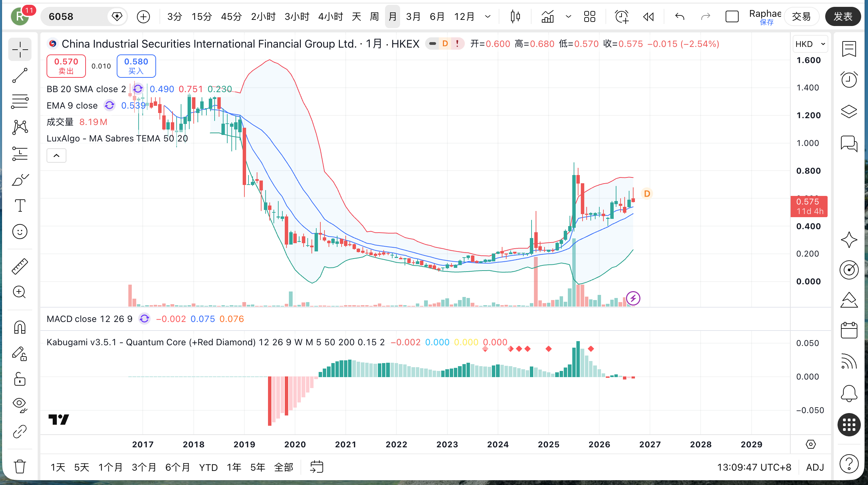Switch to the 周 weekly timeframe
This screenshot has width=868, height=485.
[374, 16]
